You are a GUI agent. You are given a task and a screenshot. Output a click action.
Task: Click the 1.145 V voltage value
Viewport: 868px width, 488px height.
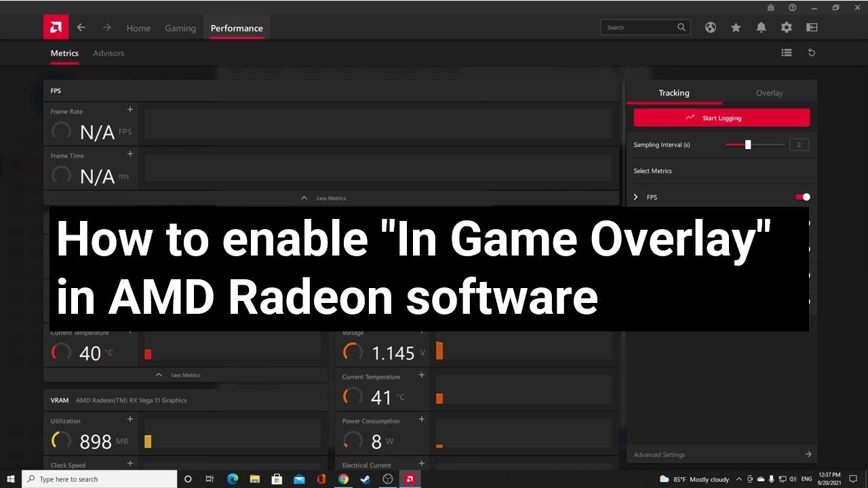[393, 353]
